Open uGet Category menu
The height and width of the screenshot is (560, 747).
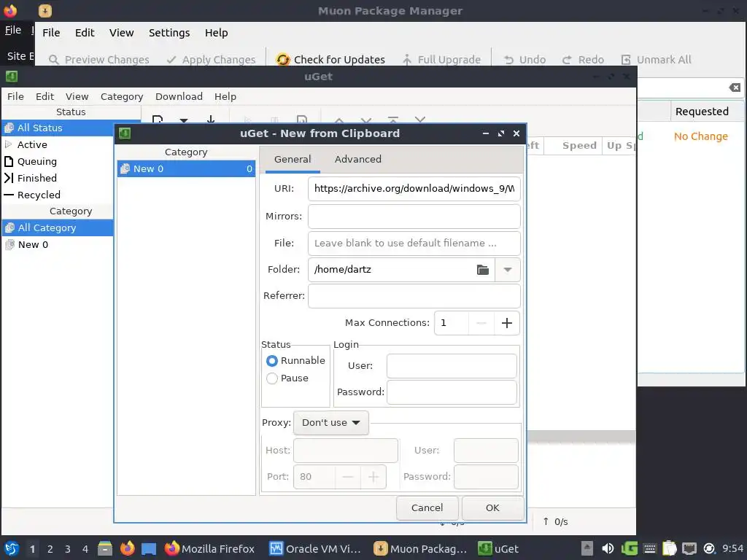(x=122, y=97)
